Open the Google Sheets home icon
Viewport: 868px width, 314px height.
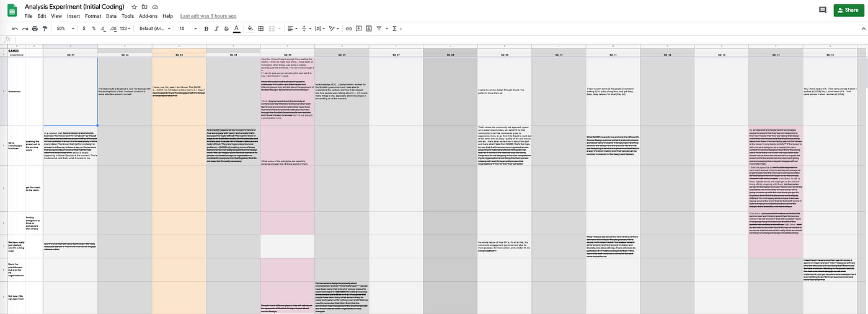point(12,10)
